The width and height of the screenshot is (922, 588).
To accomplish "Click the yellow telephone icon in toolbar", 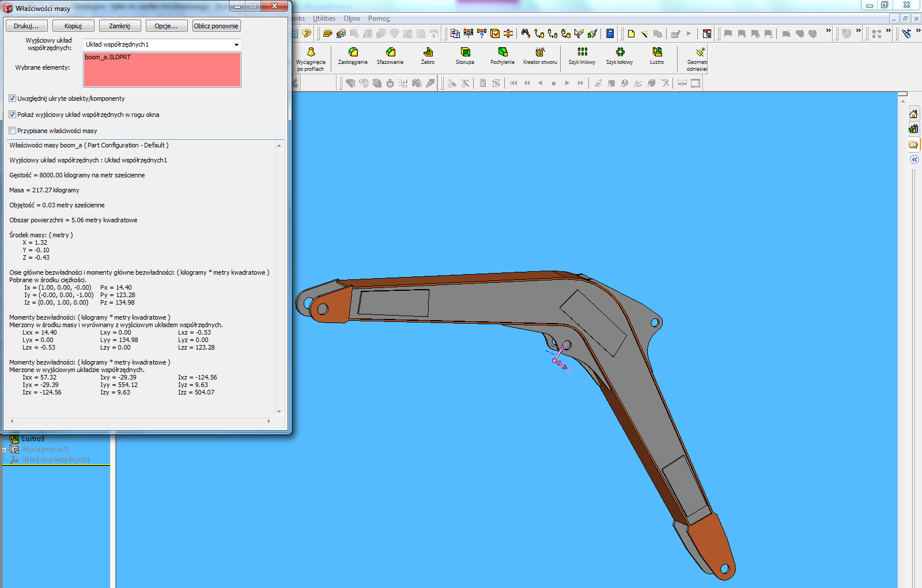I will tap(328, 33).
